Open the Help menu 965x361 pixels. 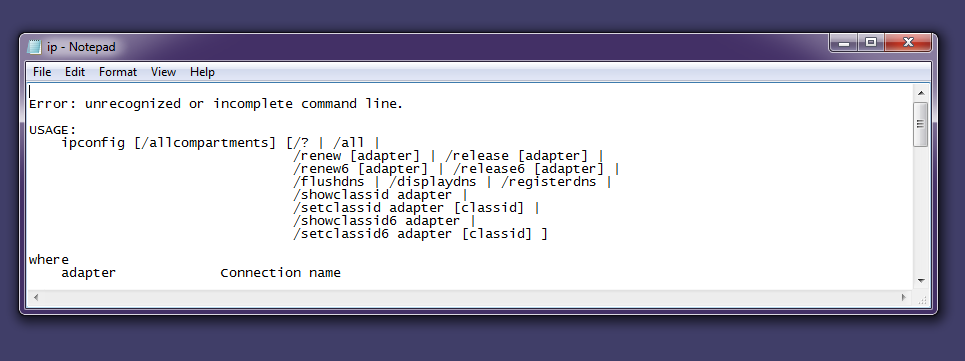click(x=202, y=72)
